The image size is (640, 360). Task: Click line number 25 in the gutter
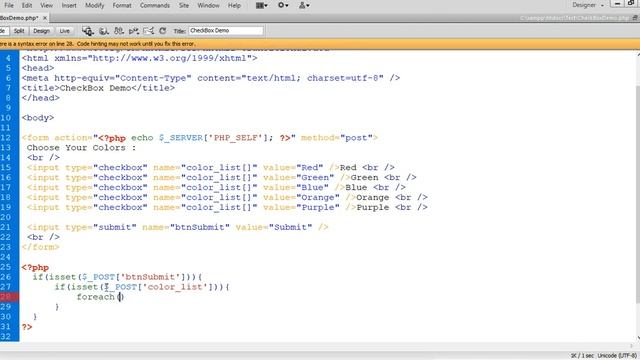6,267
